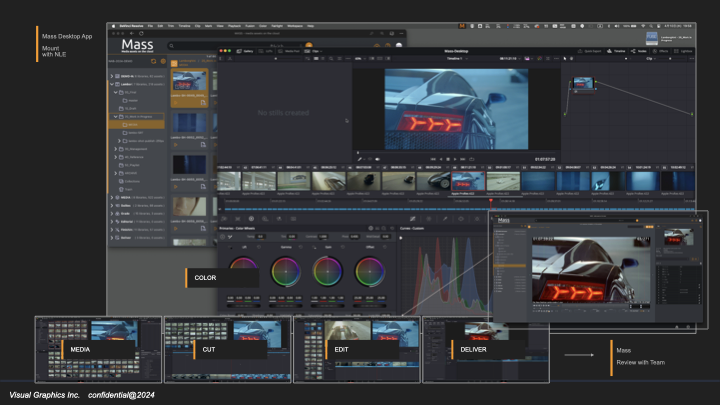The height and width of the screenshot is (405, 720).
Task: Collapse the 00_Final folder in Mass tree
Action: click(x=116, y=92)
